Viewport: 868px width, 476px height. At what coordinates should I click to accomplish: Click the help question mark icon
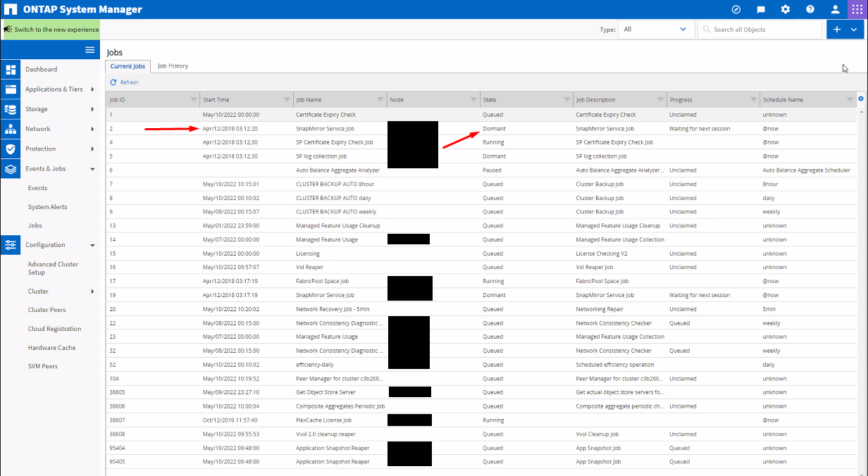810,10
